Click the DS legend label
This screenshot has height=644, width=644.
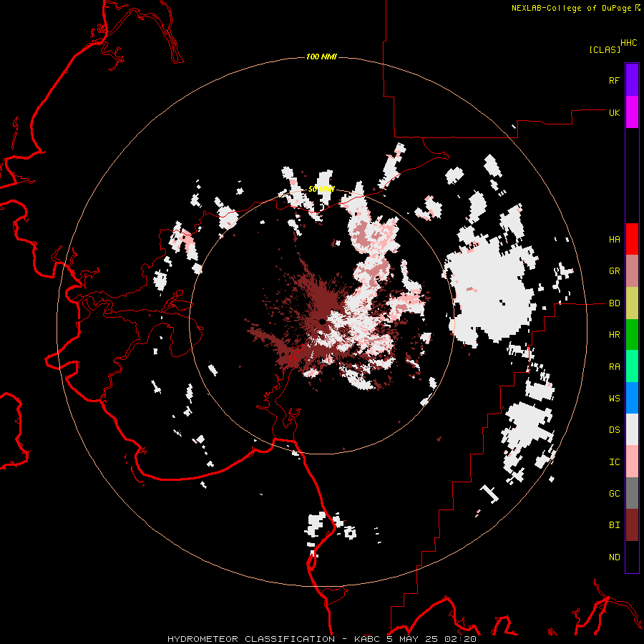point(614,430)
